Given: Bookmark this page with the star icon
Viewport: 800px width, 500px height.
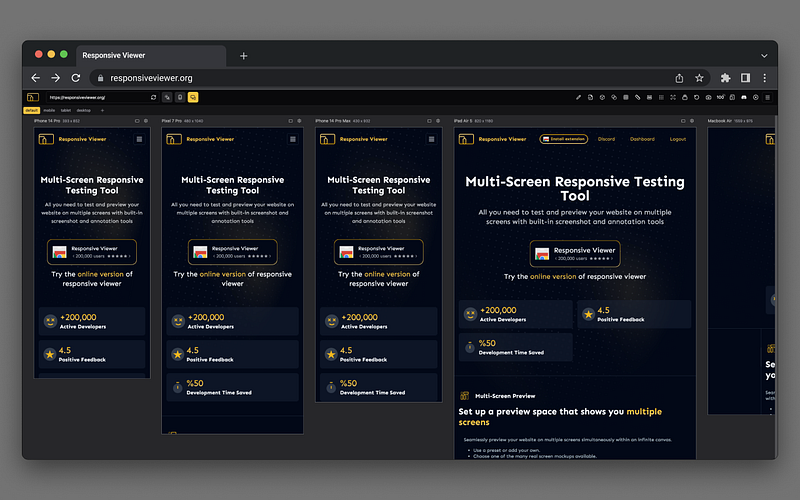Looking at the screenshot, I should point(699,78).
